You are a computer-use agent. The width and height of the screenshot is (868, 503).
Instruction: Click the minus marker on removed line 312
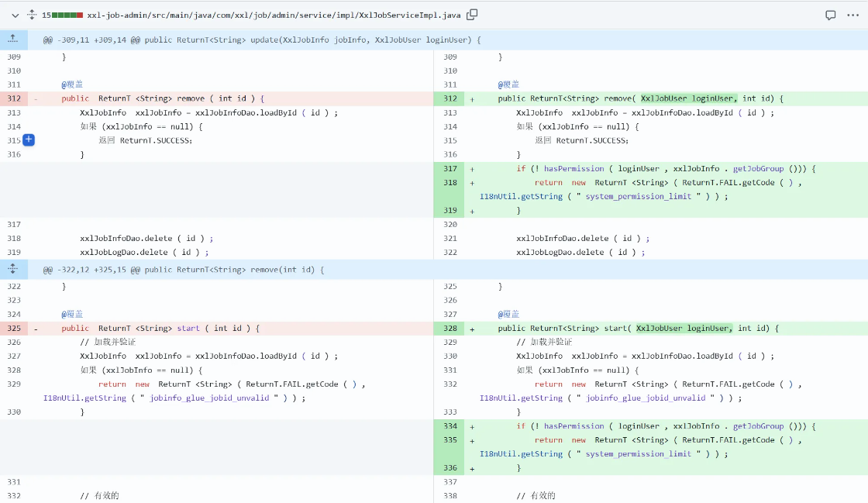pyautogui.click(x=36, y=98)
